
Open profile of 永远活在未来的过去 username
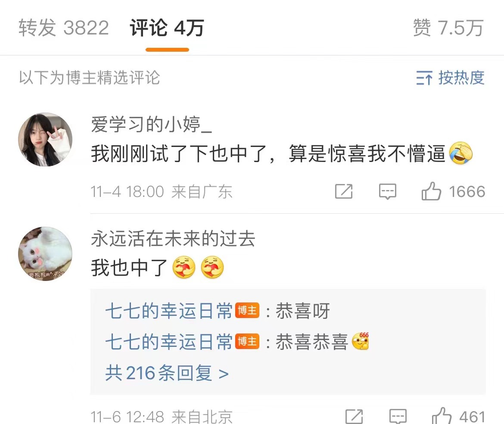173,239
